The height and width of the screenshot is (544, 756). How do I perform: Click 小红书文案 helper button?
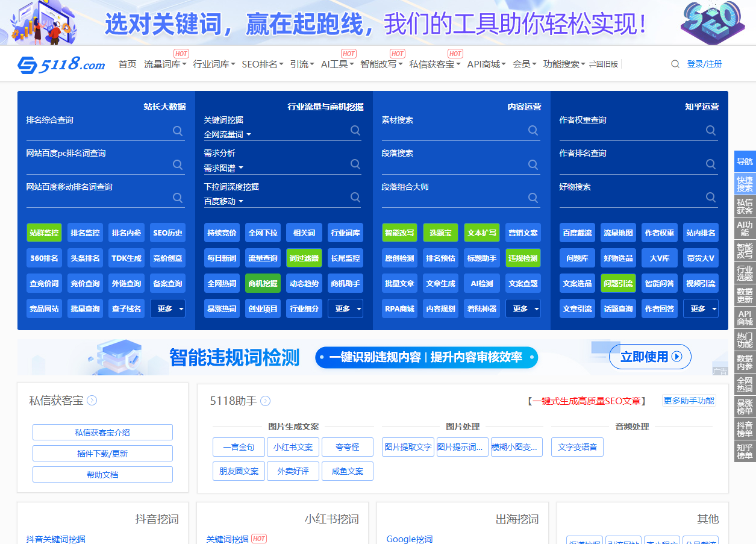click(x=293, y=447)
